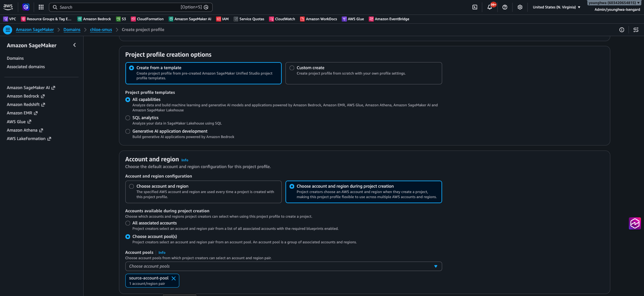Open CloudFormation favorites bookmark
This screenshot has height=296, width=644.
[x=147, y=19]
